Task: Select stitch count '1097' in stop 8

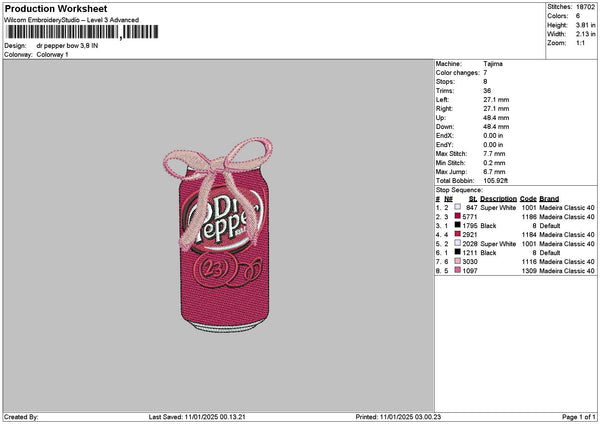Action: pyautogui.click(x=470, y=271)
